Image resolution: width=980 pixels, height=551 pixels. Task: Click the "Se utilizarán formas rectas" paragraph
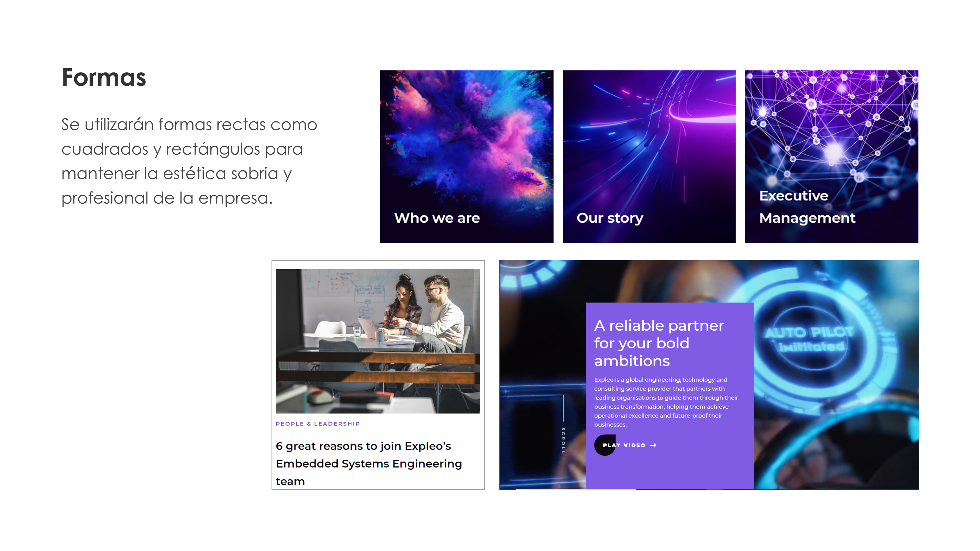coord(189,161)
